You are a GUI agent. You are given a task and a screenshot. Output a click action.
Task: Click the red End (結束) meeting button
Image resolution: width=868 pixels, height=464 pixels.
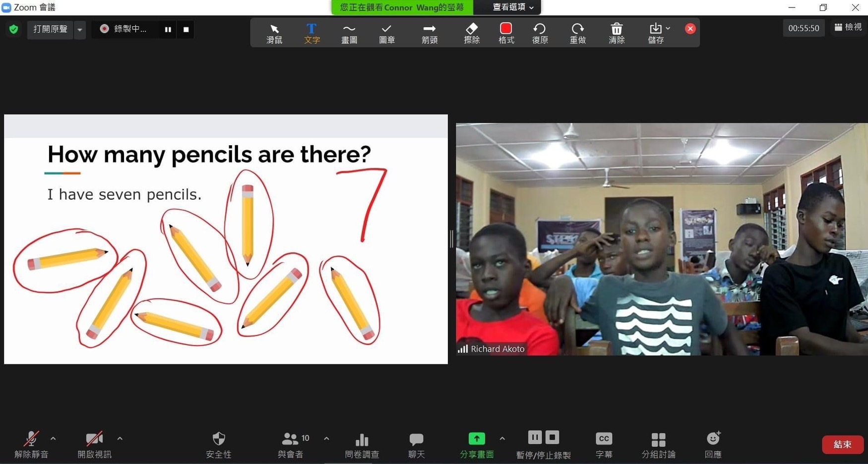click(843, 445)
